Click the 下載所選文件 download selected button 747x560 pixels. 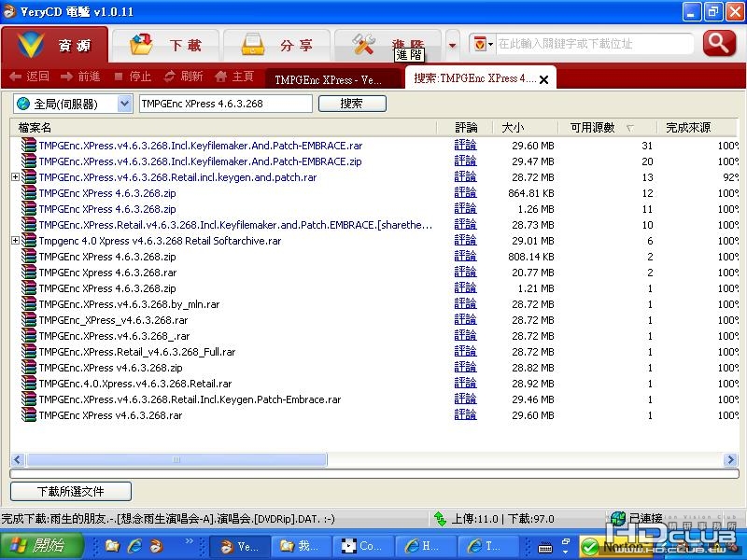[71, 492]
